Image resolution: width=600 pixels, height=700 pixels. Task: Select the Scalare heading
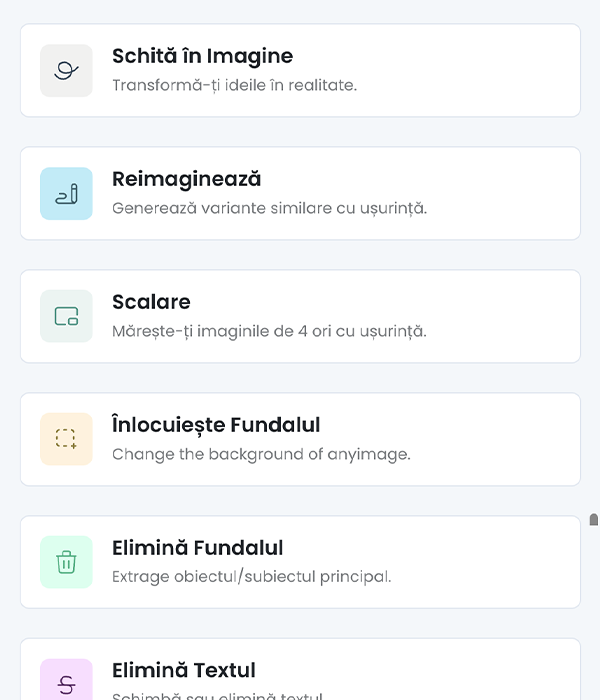[x=151, y=302]
